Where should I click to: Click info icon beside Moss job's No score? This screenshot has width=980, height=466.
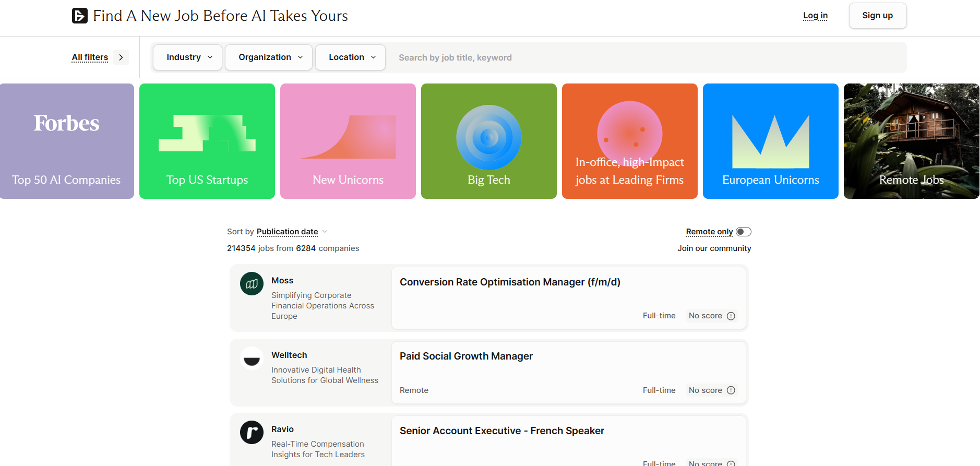[x=731, y=316]
